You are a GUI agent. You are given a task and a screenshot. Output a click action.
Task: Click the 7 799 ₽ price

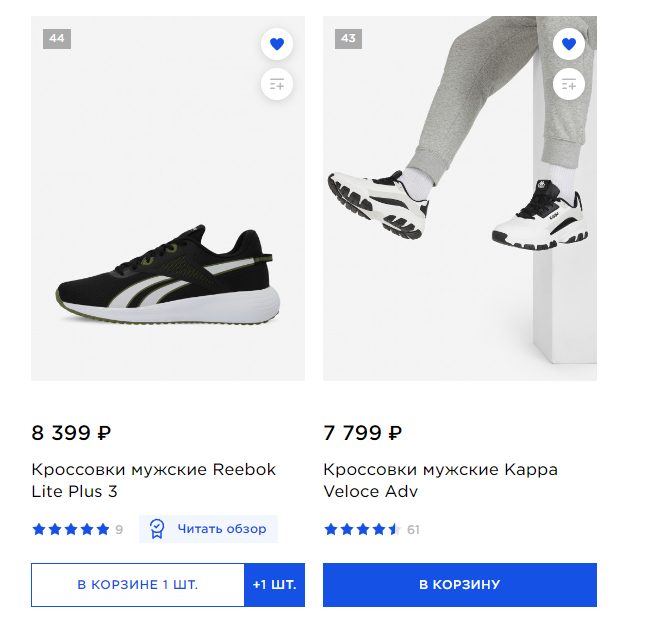(x=363, y=433)
